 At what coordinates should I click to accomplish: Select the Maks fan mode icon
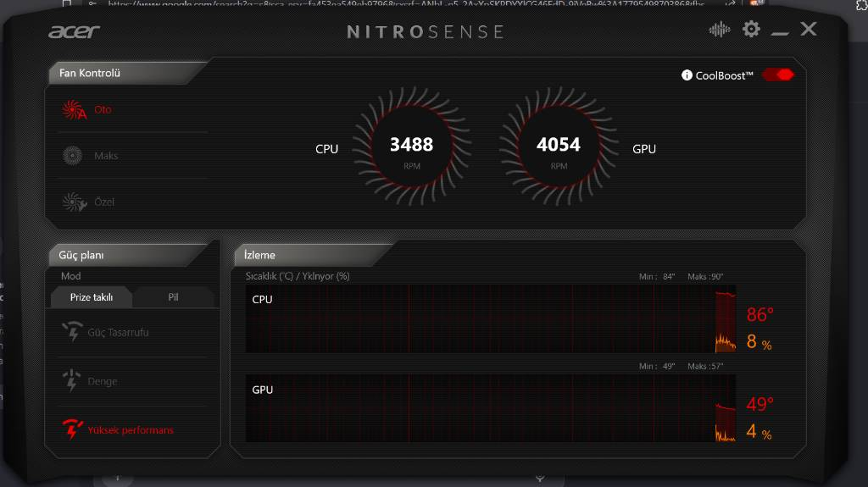click(73, 156)
